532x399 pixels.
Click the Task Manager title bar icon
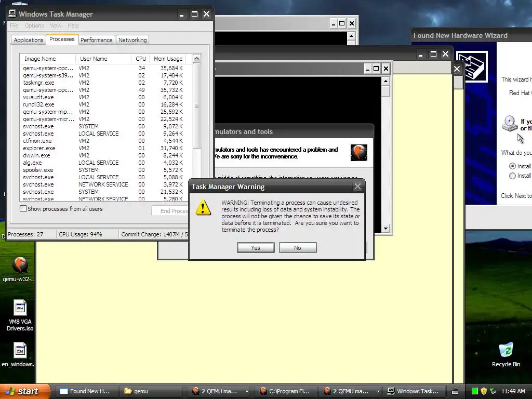click(12, 14)
